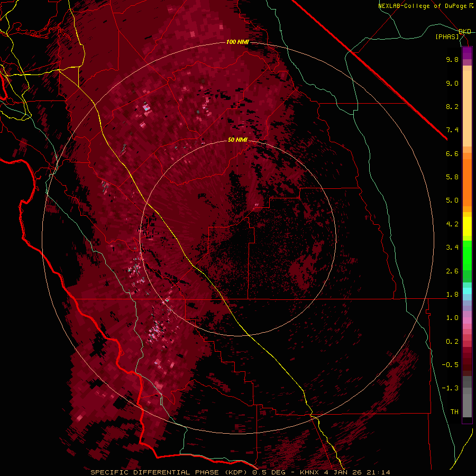Screen dimensions: 476x476
Task: Click the -0.5 value on the color scale
Action: pos(450,365)
